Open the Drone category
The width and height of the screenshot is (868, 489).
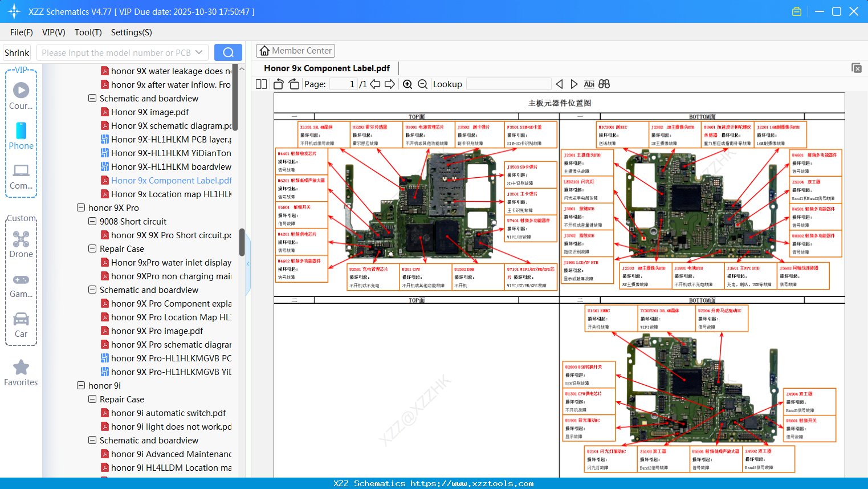[x=21, y=244]
